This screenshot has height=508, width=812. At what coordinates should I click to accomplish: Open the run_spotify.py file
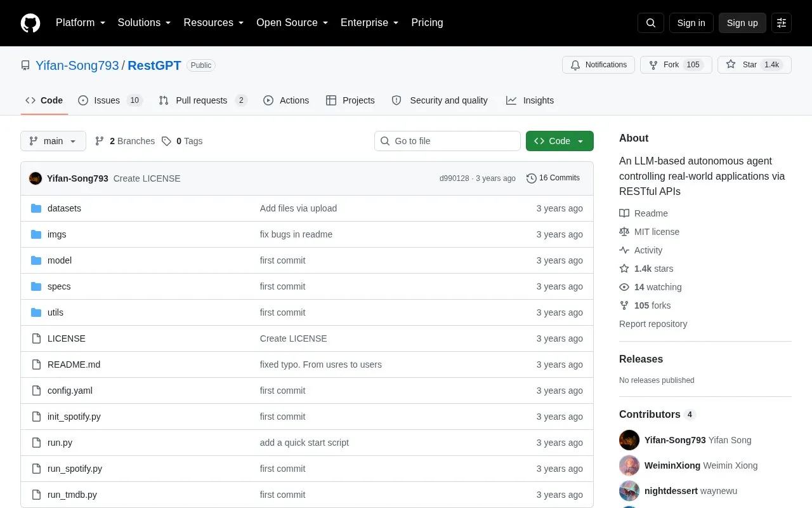point(75,469)
